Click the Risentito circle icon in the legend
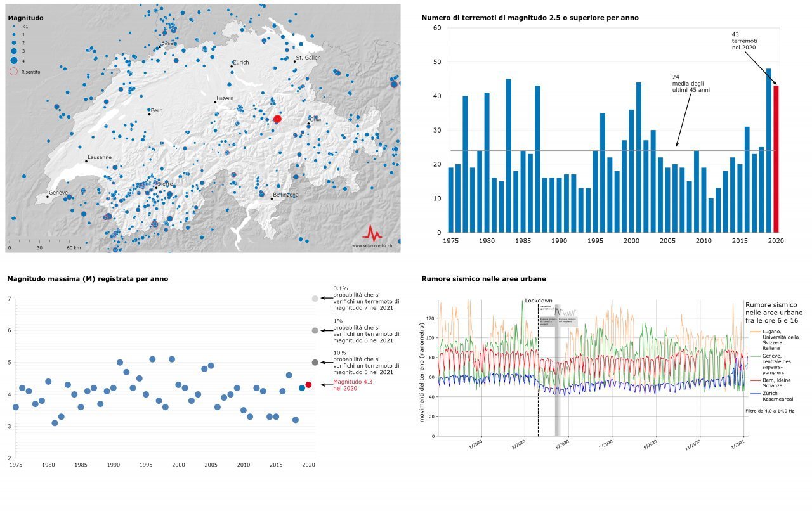The height and width of the screenshot is (511, 812). (x=13, y=72)
